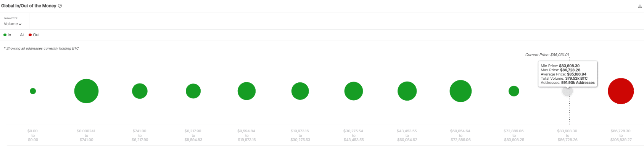Click the $6,217.90 to $9,594.83 axis label
The width and height of the screenshot is (644, 146).
(x=193, y=135)
